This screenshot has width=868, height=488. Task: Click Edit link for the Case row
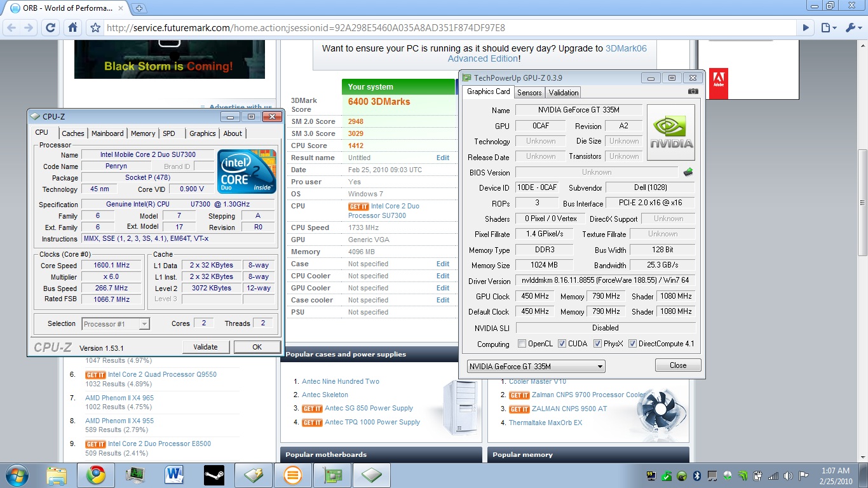(443, 264)
